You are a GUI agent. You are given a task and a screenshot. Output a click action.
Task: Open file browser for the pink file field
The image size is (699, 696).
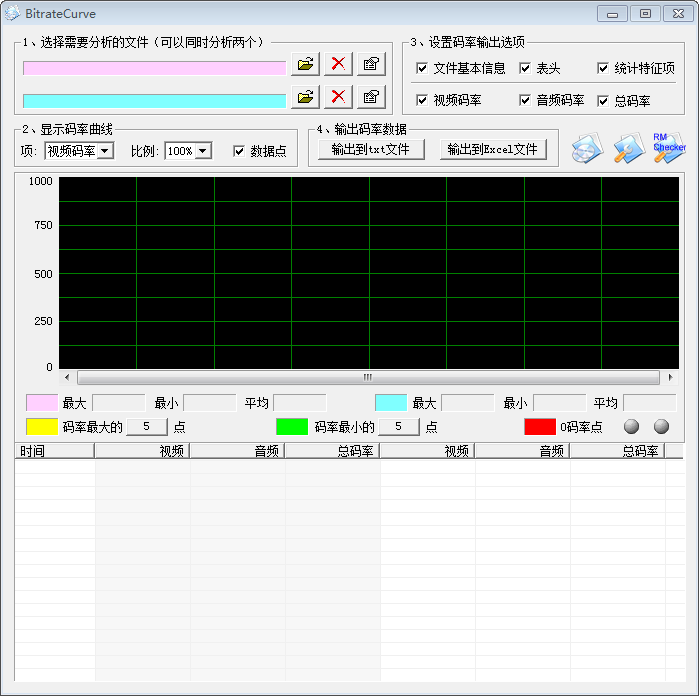coord(305,64)
